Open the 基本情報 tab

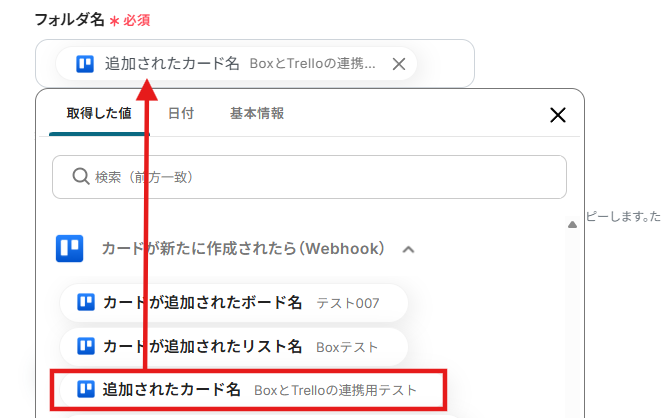coord(257,113)
